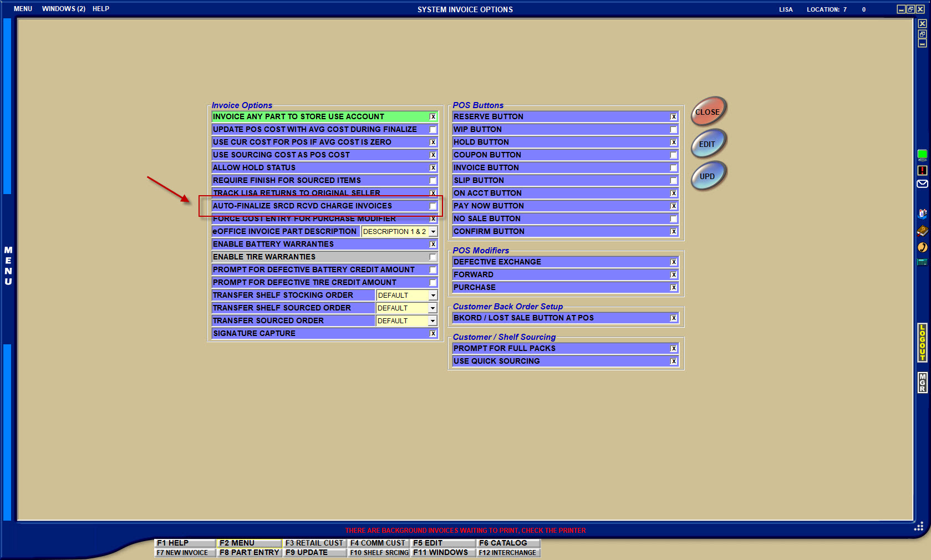The image size is (931, 560).
Task: Open the red exclamation alert icon
Action: click(x=922, y=170)
